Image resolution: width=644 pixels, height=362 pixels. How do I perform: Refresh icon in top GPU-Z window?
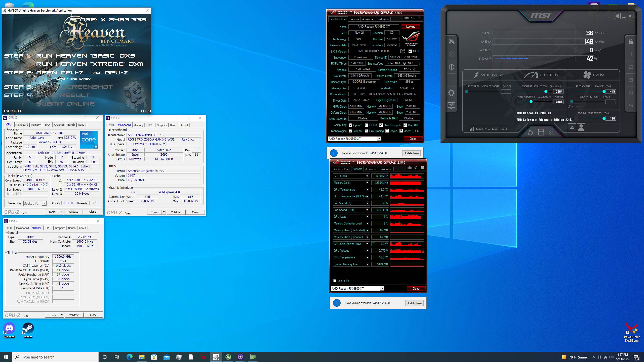click(413, 18)
